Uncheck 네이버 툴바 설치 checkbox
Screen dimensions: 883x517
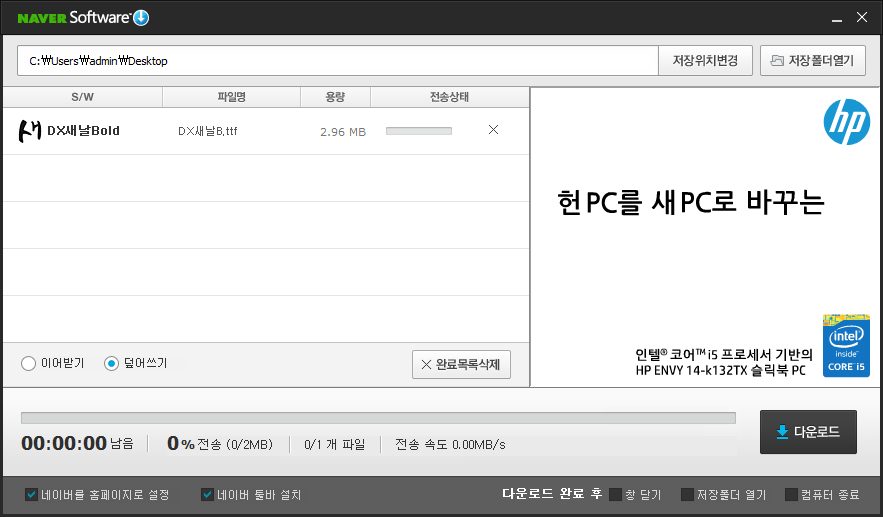(207, 494)
